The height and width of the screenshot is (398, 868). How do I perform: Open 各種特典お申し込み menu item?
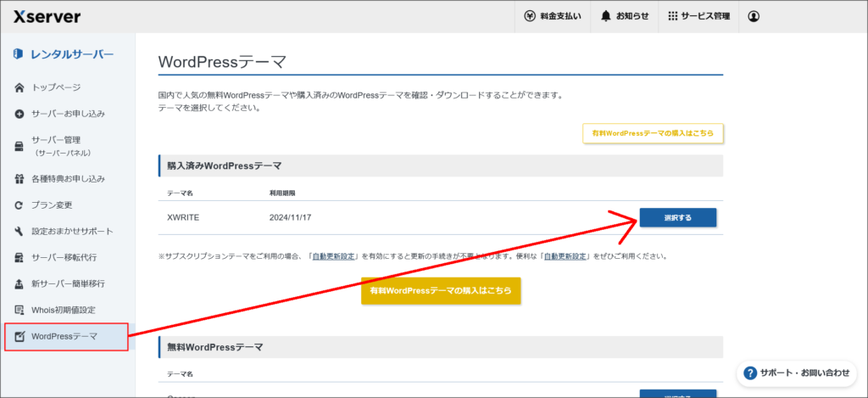coord(68,179)
